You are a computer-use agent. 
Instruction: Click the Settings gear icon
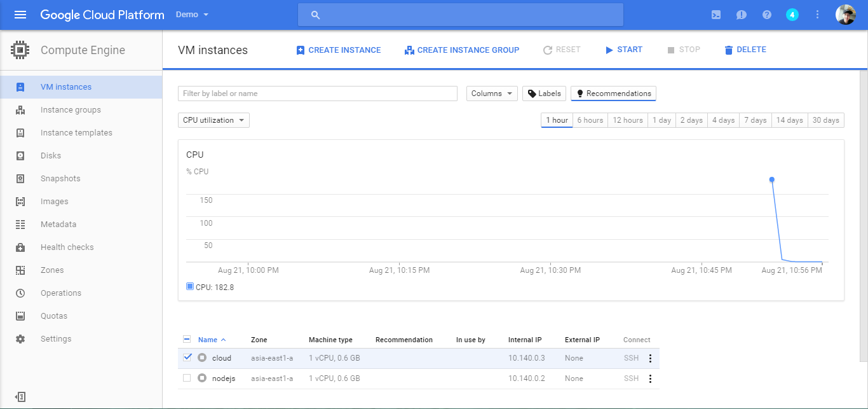coord(20,339)
